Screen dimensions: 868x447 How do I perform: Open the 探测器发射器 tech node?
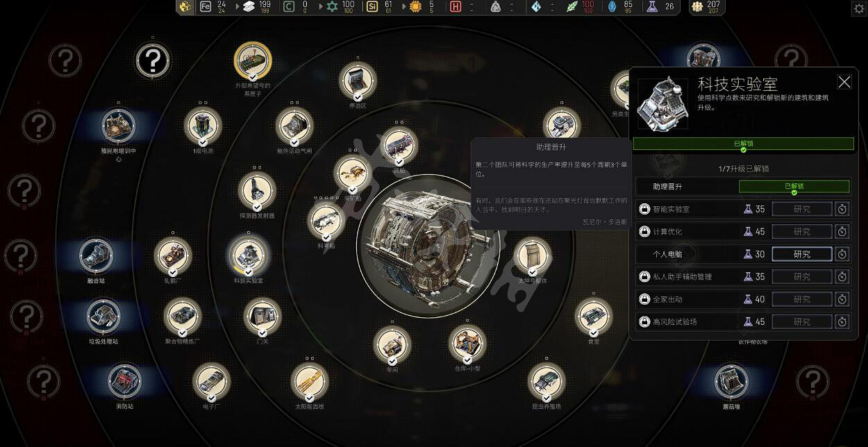(257, 191)
